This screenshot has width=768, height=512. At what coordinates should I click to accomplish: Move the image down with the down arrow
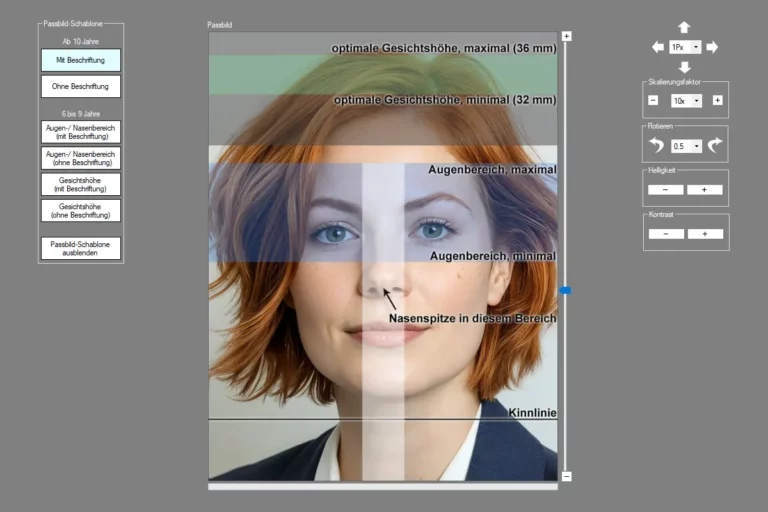(x=685, y=67)
